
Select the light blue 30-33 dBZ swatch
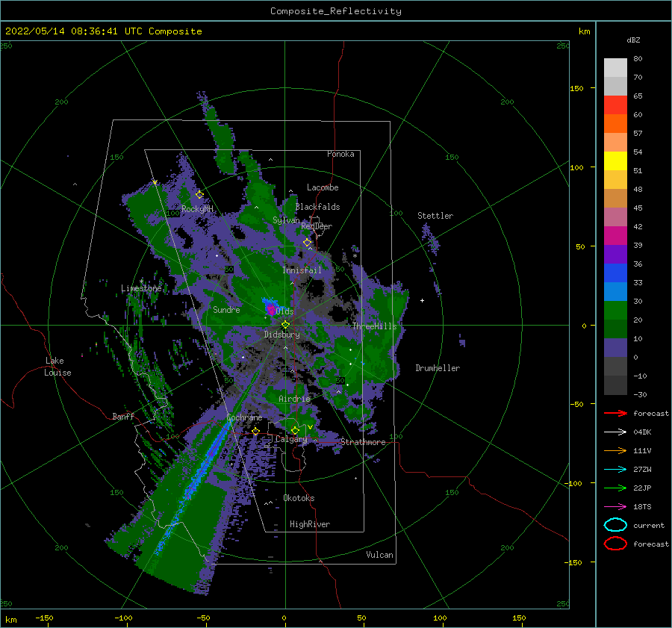615,292
